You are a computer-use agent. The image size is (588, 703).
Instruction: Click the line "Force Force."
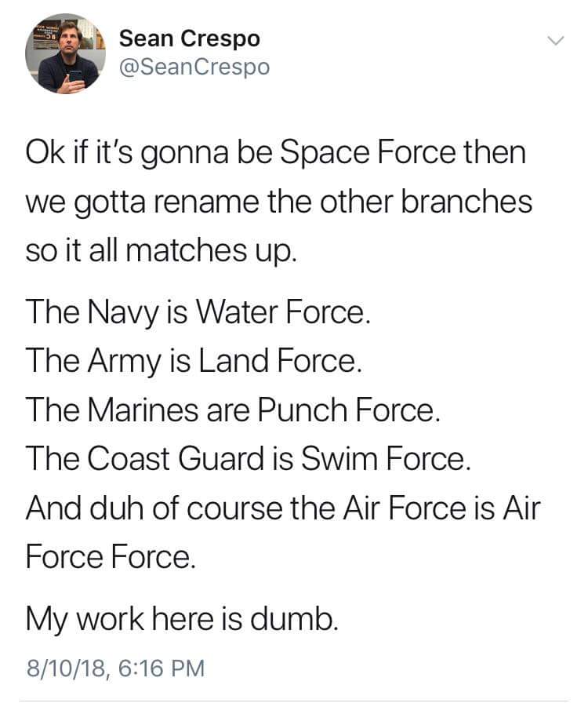click(x=109, y=555)
